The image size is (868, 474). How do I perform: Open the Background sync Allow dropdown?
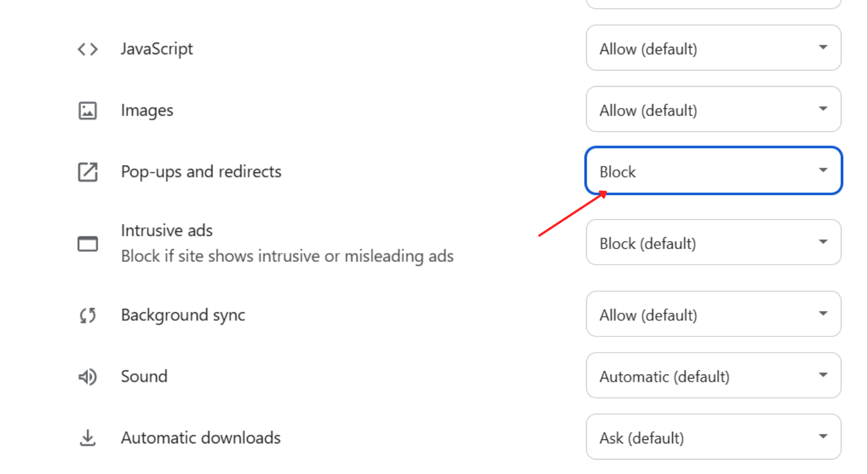(x=713, y=314)
